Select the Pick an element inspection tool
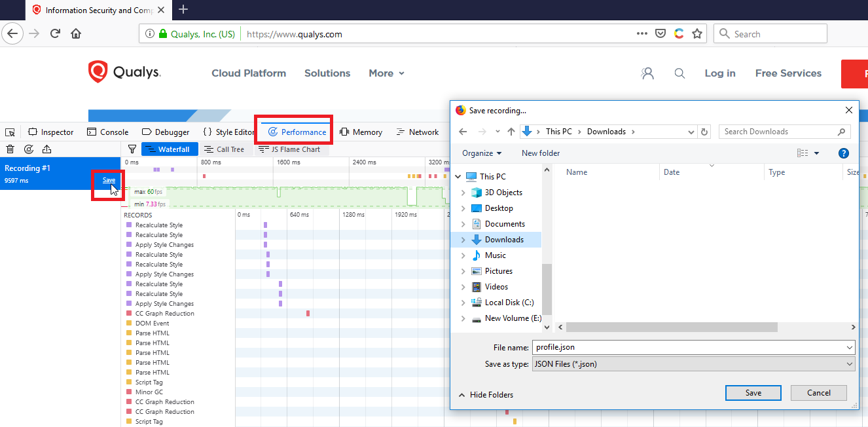This screenshot has width=868, height=427. (x=10, y=132)
